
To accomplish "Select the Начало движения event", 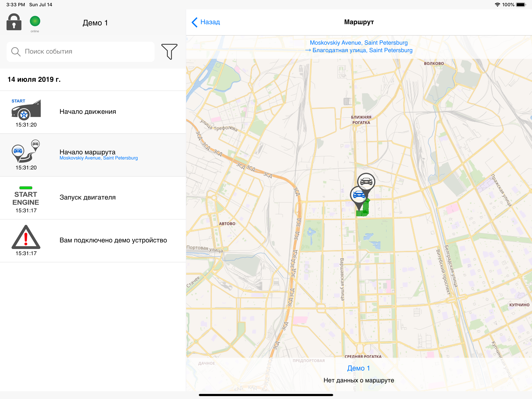I will point(93,112).
